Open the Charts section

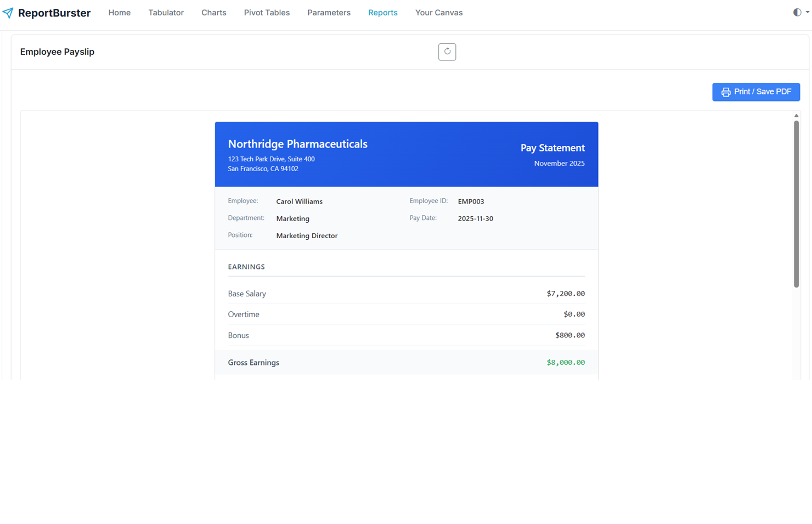pyautogui.click(x=213, y=13)
